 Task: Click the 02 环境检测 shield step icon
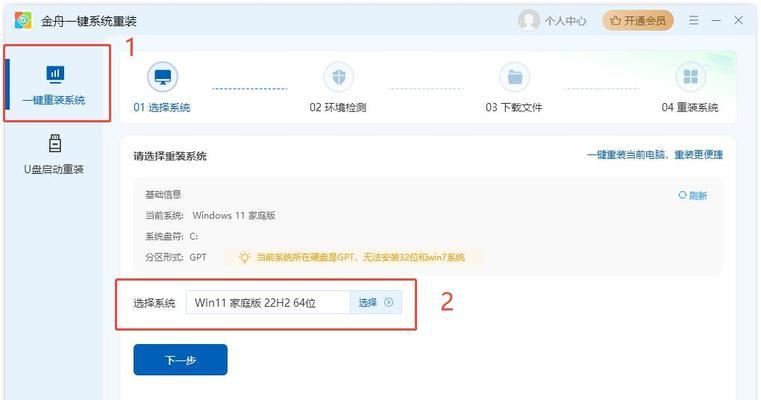coord(338,77)
